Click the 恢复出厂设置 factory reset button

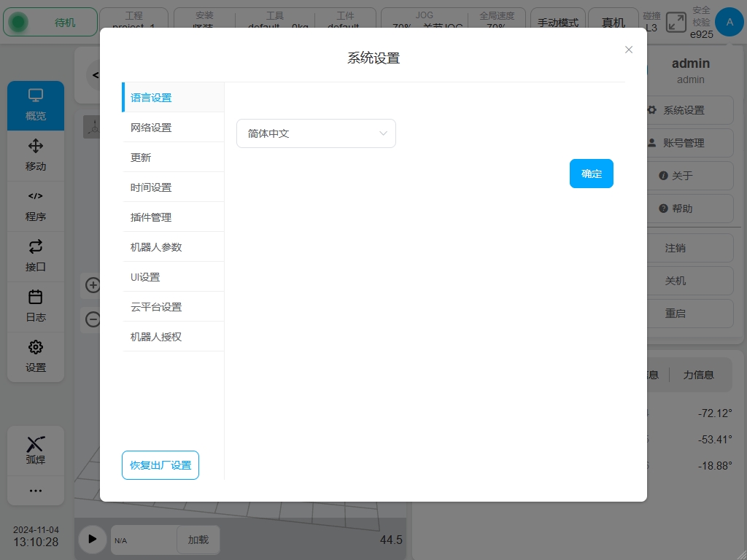(x=160, y=465)
